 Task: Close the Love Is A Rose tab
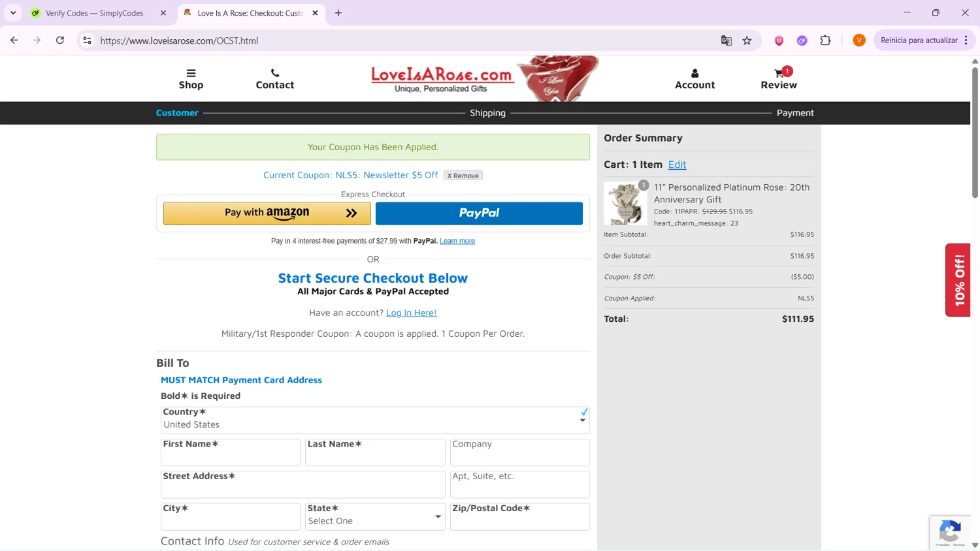(315, 13)
